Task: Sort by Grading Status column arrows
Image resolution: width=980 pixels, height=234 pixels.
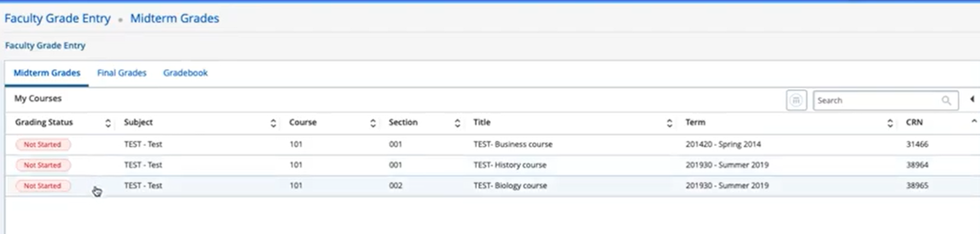Action: (x=108, y=123)
